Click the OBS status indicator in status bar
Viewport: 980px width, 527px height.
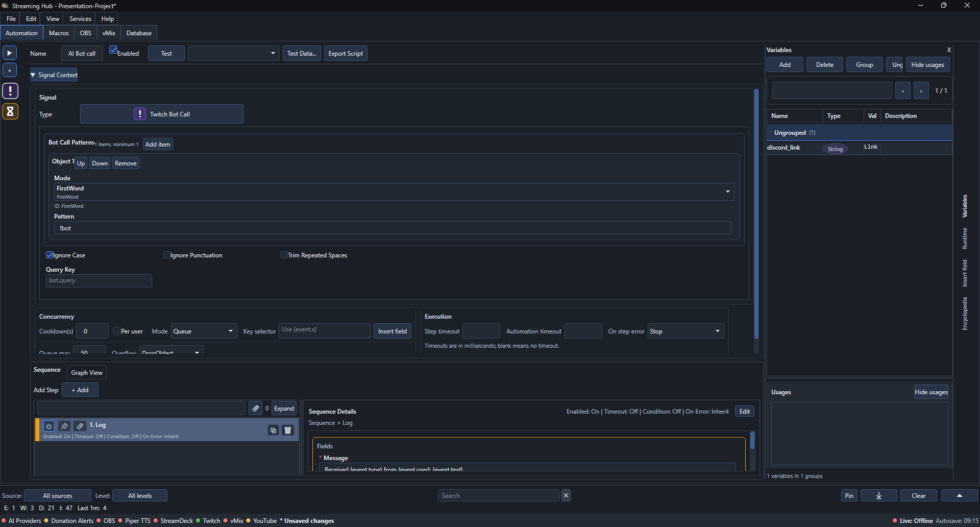point(106,521)
